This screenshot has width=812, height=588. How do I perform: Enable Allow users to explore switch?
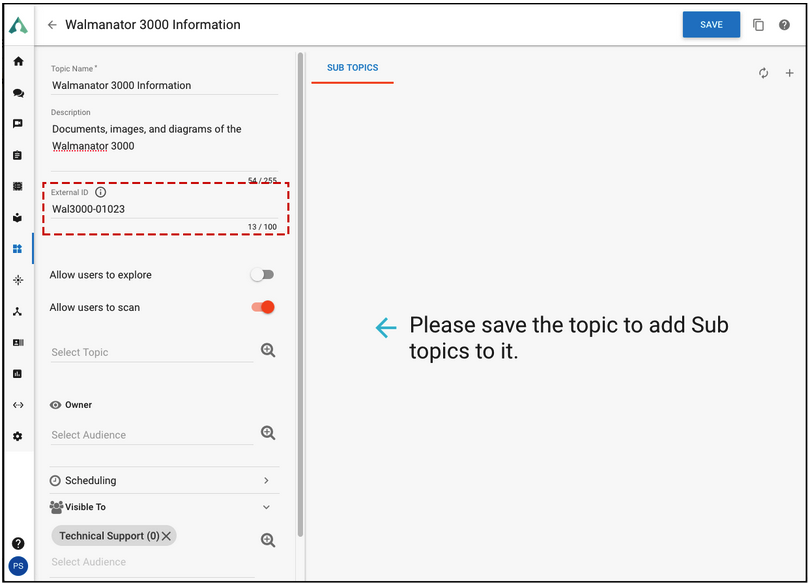(263, 275)
